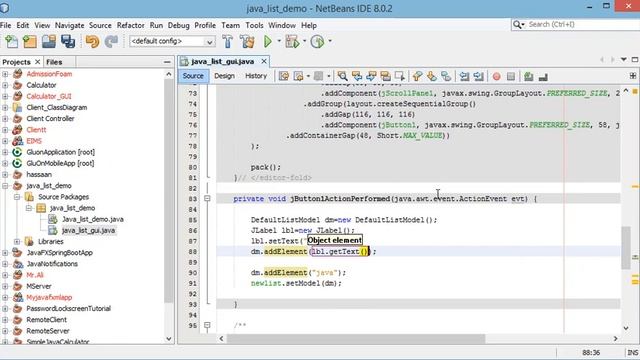Collapse the Source Packages node

pyautogui.click(x=17, y=197)
